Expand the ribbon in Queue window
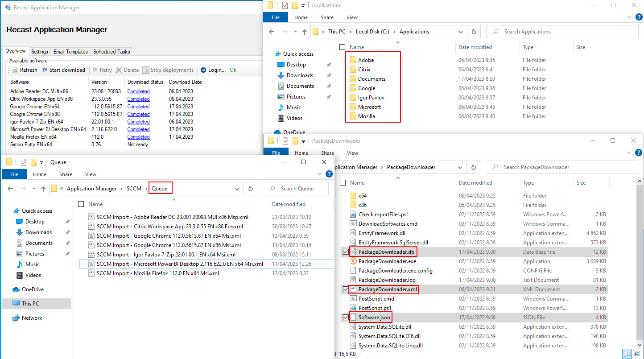Viewport: 644px width, 359px height. pyautogui.click(x=318, y=174)
